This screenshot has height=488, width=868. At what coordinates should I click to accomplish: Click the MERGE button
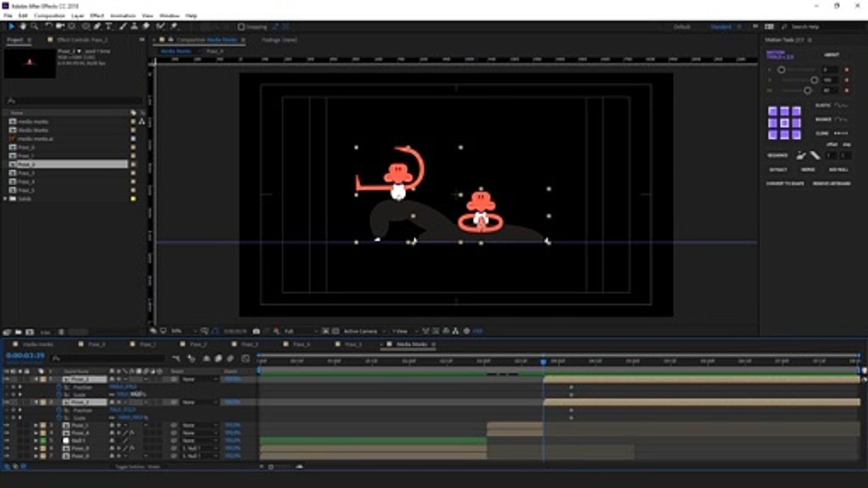pos(808,169)
